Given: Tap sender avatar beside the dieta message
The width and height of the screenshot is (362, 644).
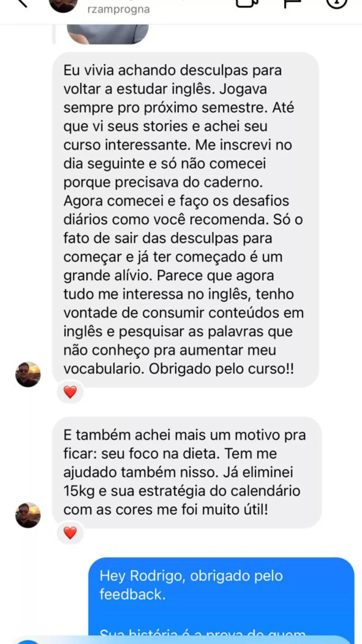Looking at the screenshot, I should 28,515.
